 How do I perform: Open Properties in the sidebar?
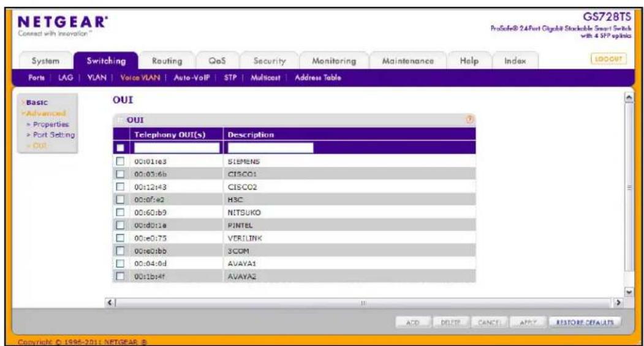pos(50,124)
